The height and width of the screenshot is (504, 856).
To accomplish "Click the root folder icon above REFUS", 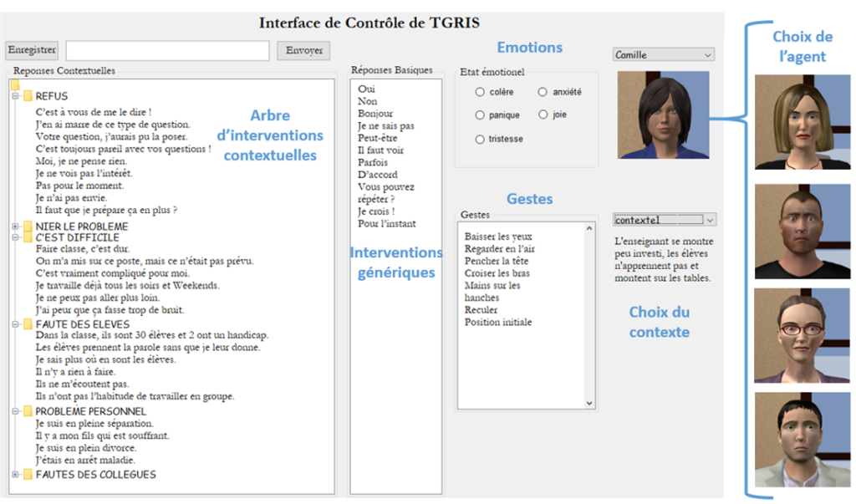I will [15, 84].
